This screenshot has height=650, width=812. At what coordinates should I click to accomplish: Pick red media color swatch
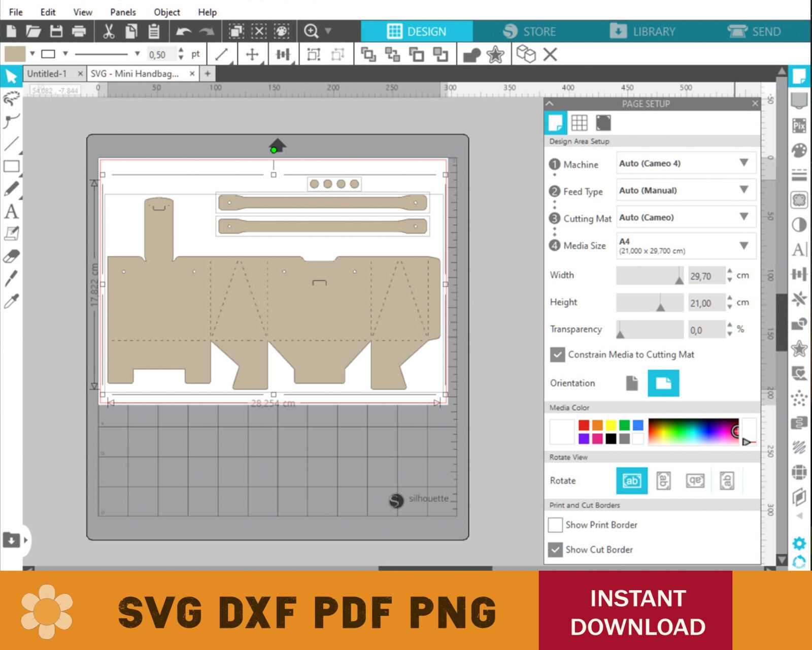(584, 425)
